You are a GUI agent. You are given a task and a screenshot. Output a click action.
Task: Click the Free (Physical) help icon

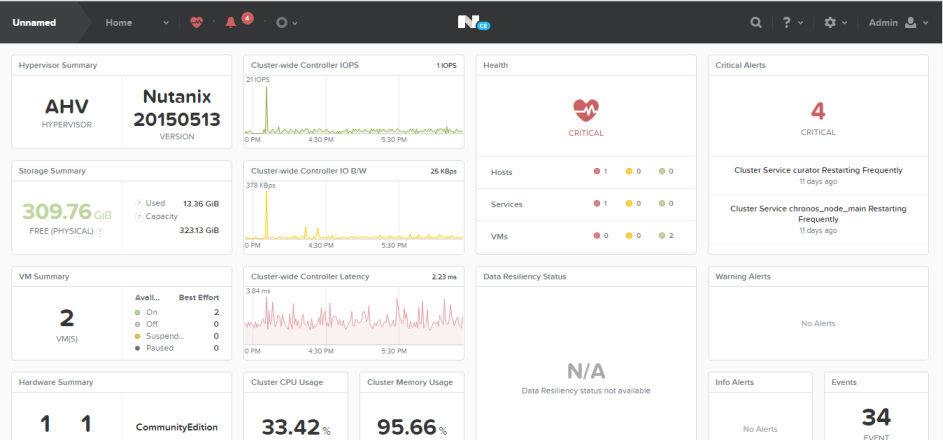click(100, 231)
